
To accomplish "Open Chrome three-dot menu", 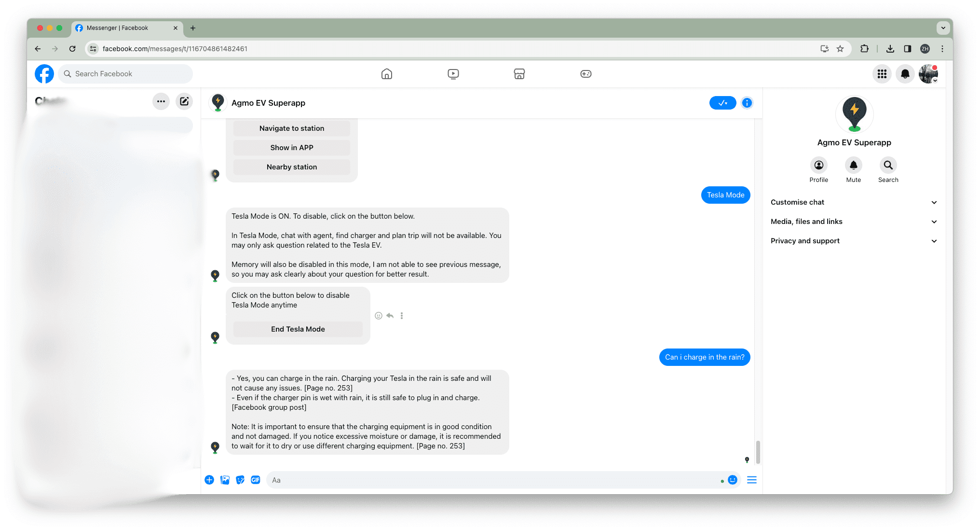I will click(x=942, y=49).
